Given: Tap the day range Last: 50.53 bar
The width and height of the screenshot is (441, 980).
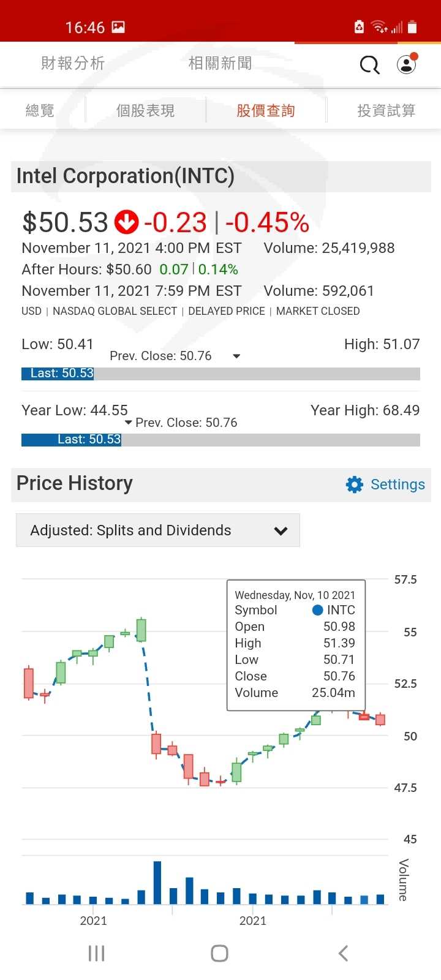Looking at the screenshot, I should click(x=58, y=374).
